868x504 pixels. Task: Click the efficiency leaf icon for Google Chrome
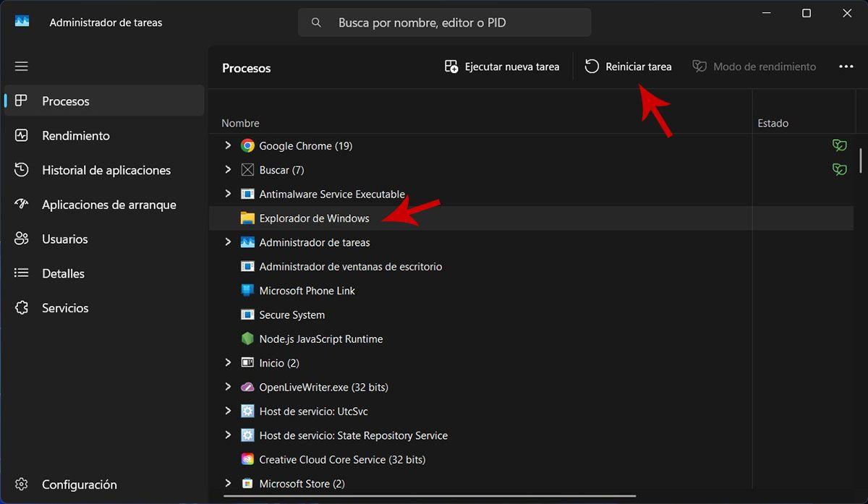click(x=839, y=146)
